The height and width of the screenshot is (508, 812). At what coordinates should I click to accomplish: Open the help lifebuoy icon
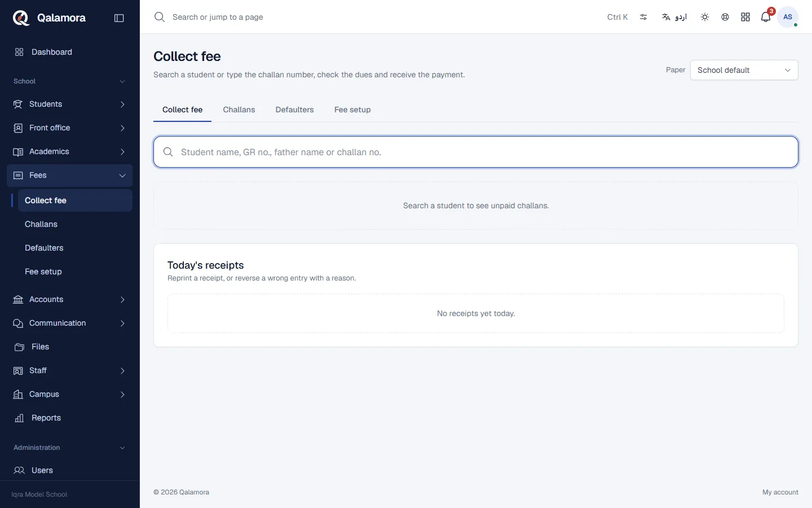pos(725,17)
